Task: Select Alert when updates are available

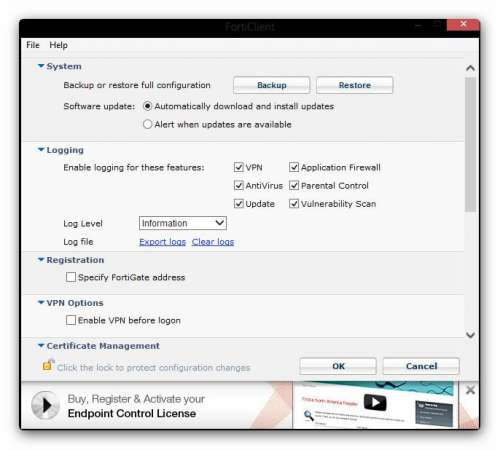Action: pyautogui.click(x=147, y=124)
